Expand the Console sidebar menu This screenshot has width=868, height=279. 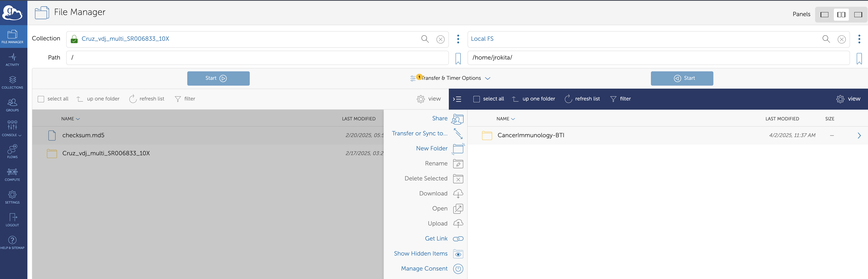point(12,128)
